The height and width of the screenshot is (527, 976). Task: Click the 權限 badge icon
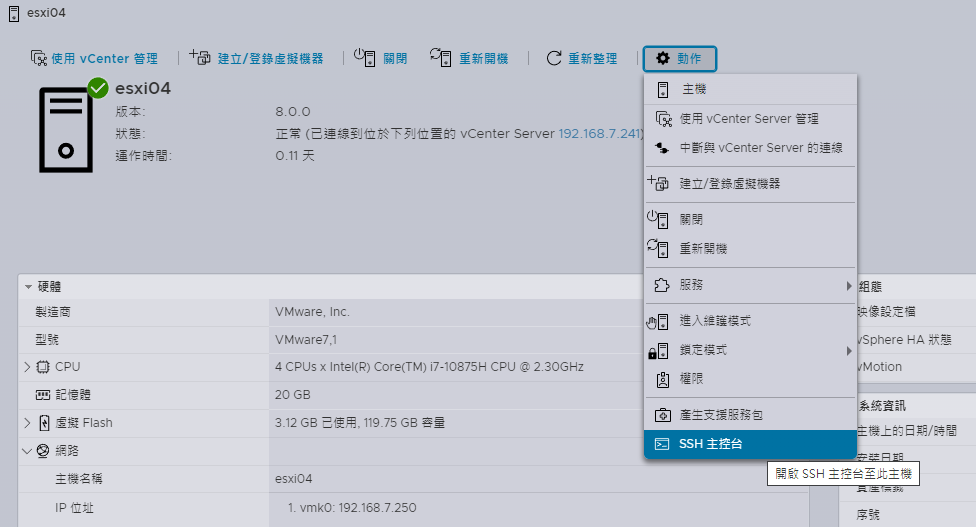coord(663,379)
